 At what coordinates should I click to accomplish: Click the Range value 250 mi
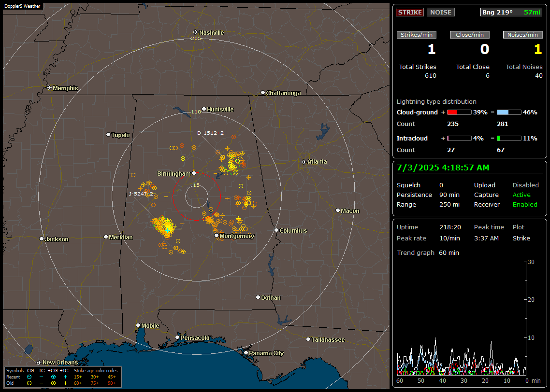(449, 204)
